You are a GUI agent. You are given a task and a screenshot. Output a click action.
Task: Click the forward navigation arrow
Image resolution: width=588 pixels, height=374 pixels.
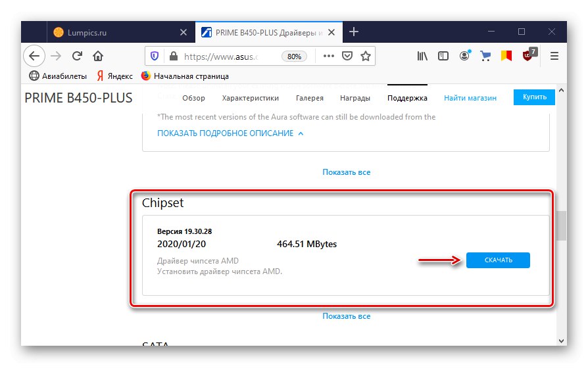(56, 57)
